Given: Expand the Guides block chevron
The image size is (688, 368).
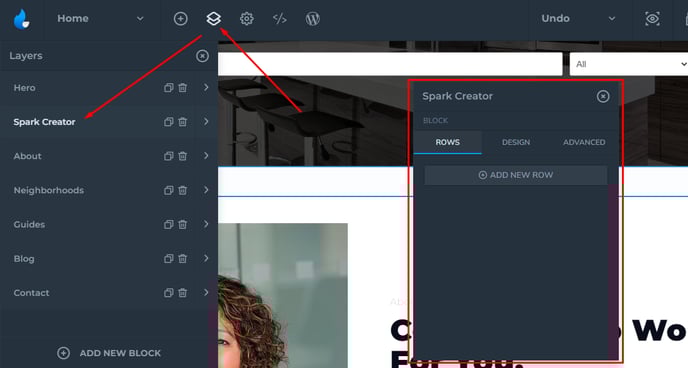Looking at the screenshot, I should tap(206, 224).
